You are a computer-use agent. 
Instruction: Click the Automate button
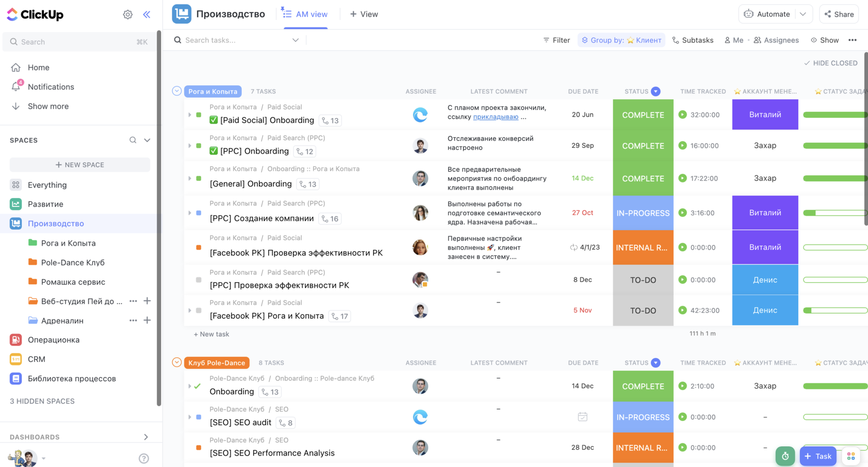click(767, 14)
